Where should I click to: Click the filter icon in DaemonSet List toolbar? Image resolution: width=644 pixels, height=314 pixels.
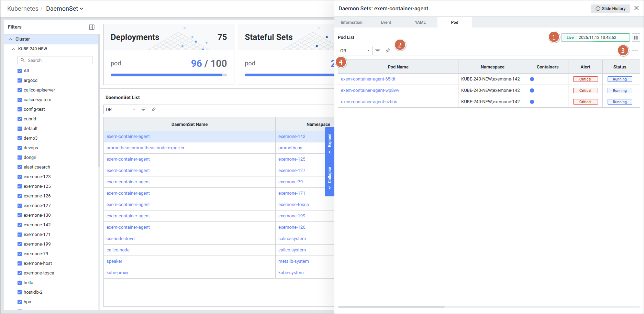pos(143,109)
